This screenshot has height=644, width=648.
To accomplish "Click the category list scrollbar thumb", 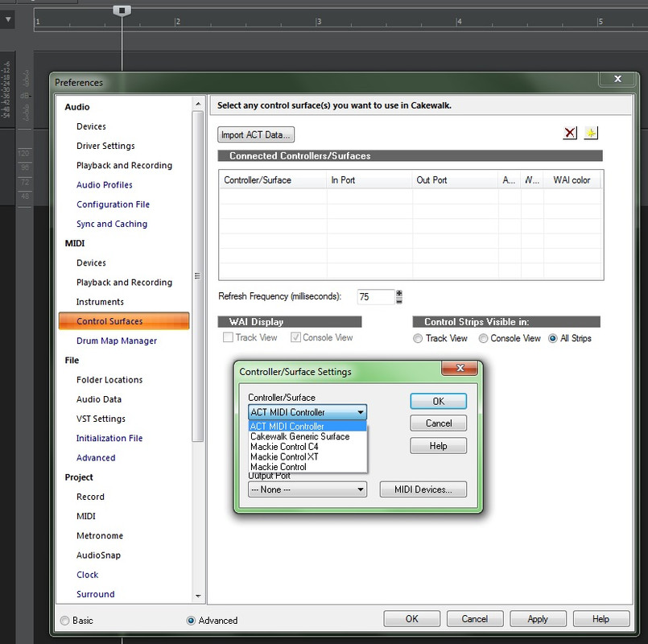I will (x=198, y=276).
